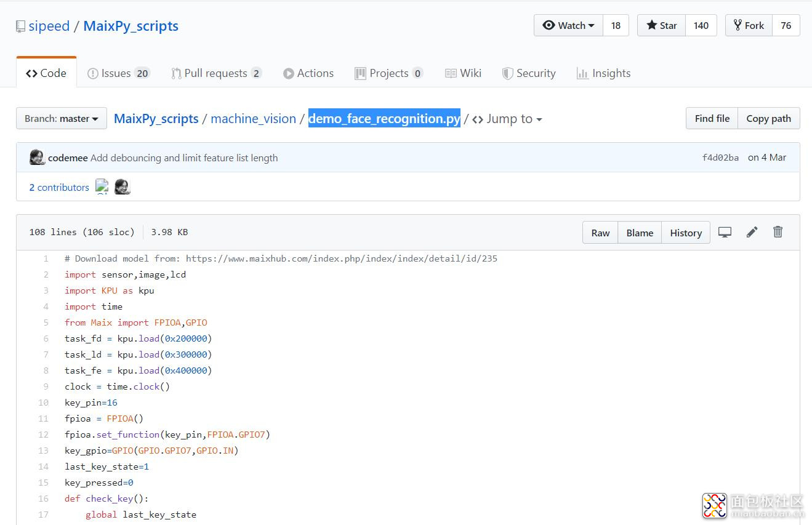Click line number 10
The width and height of the screenshot is (812, 525).
point(43,403)
